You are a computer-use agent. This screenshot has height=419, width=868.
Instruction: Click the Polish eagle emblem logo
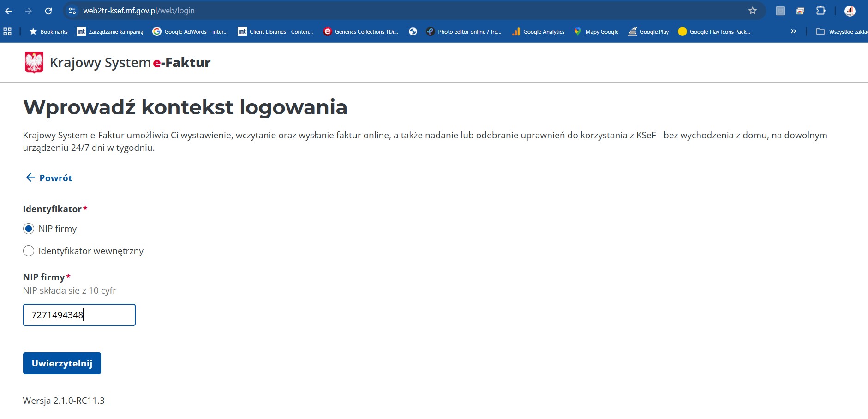pyautogui.click(x=34, y=62)
